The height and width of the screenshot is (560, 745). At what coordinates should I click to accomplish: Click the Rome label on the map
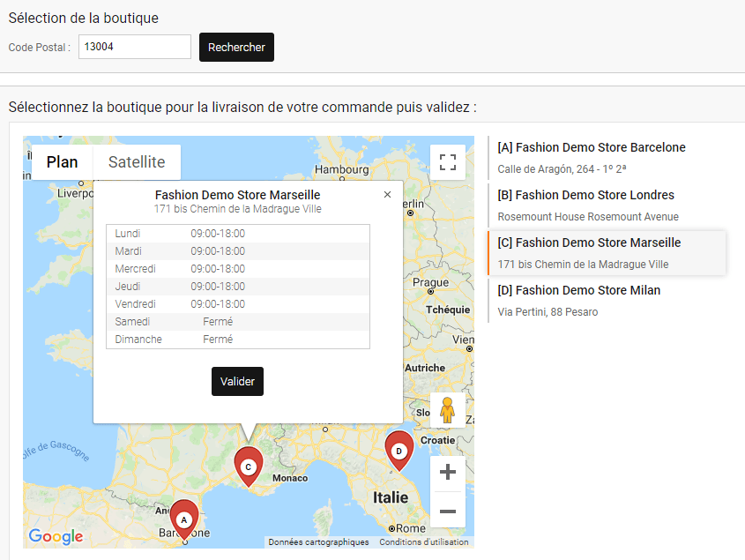pos(411,528)
